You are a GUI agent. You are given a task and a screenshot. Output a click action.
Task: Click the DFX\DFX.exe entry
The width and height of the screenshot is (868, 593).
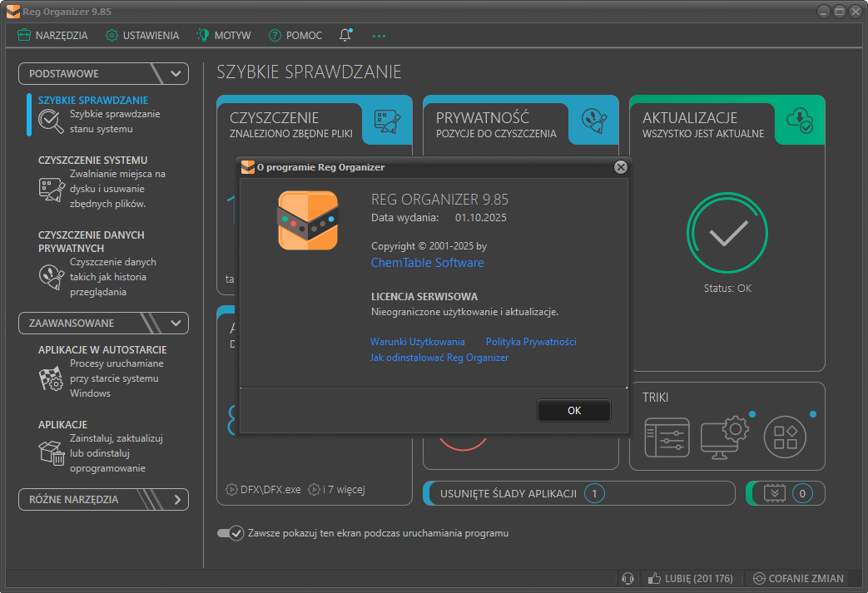point(264,490)
